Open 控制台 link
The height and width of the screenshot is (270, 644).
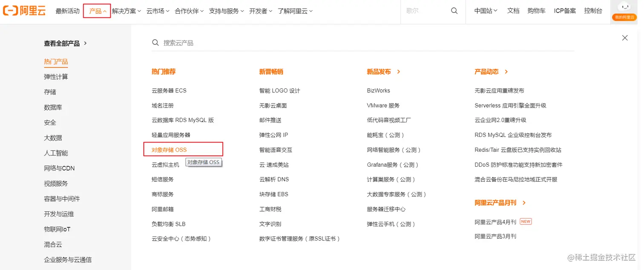(593, 11)
